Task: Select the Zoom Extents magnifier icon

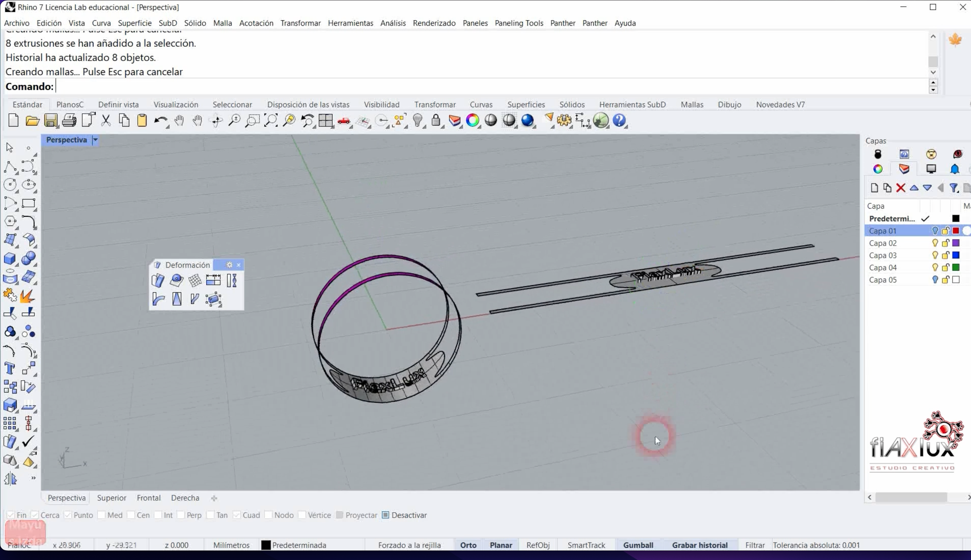Action: [x=271, y=121]
